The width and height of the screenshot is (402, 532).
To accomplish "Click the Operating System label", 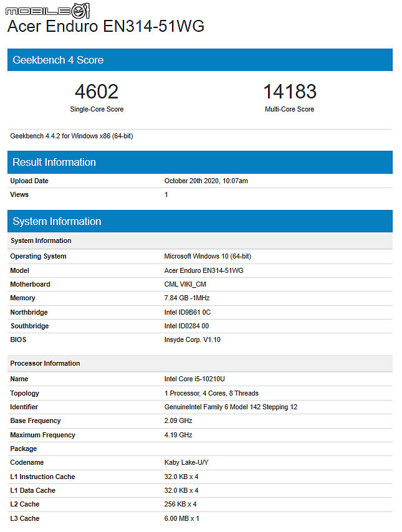I will coord(38,256).
